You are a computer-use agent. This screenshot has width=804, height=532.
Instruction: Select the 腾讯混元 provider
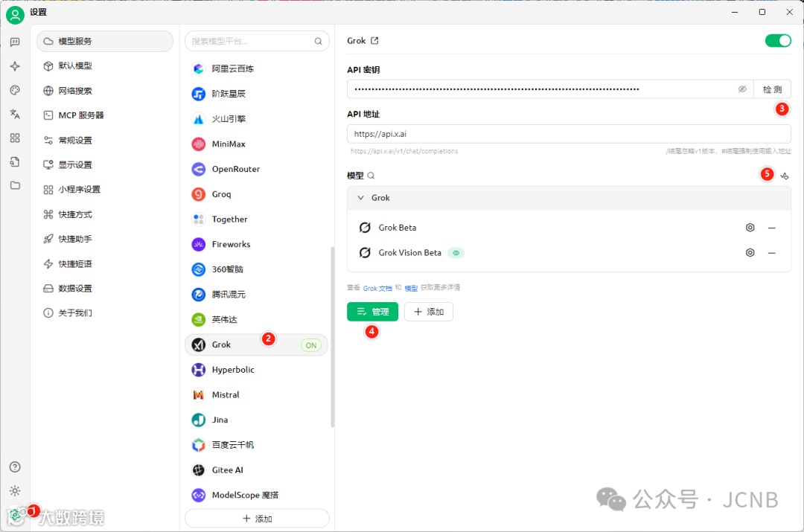(256, 295)
